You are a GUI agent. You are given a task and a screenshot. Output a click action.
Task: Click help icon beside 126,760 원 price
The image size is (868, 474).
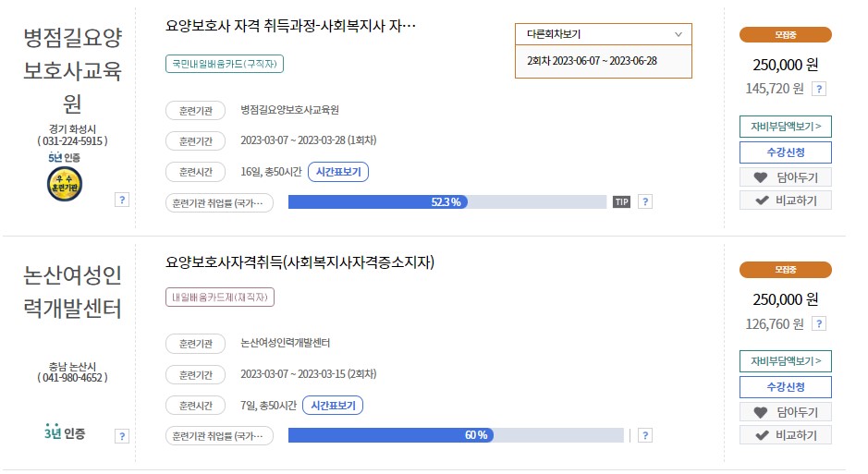click(819, 323)
